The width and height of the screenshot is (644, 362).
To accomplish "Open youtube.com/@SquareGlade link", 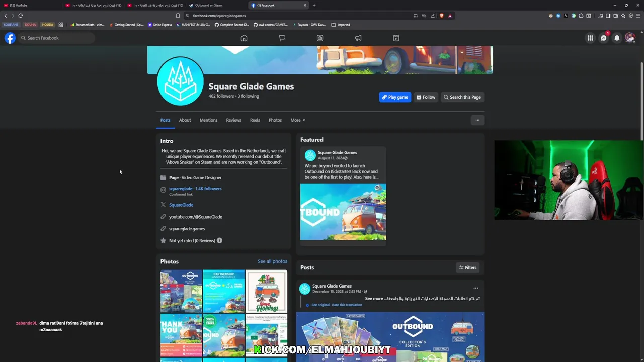I will click(x=195, y=217).
